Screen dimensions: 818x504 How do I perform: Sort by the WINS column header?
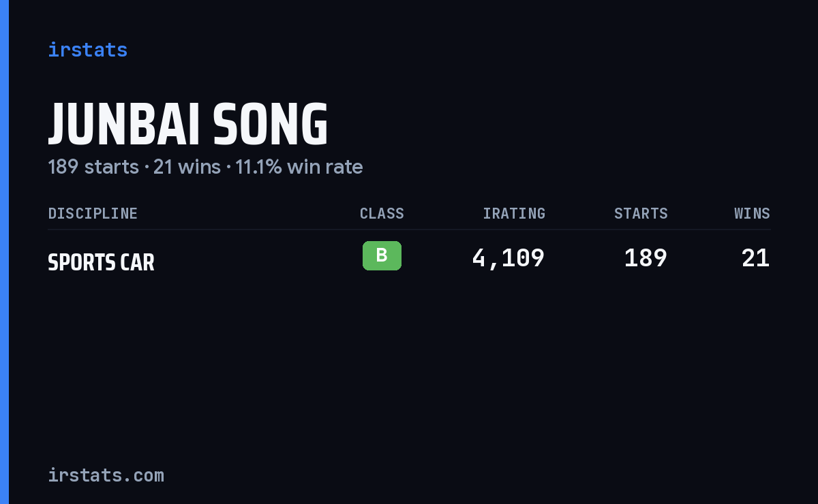click(752, 213)
